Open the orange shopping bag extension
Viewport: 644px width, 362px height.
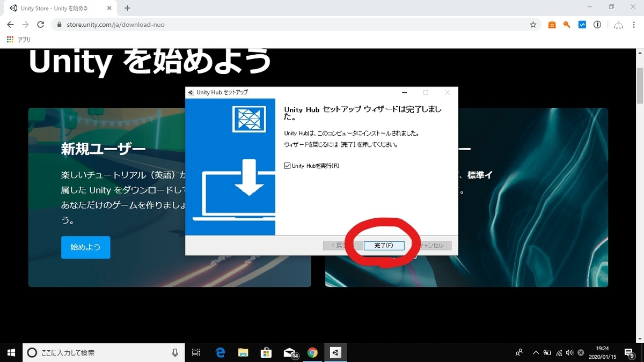[x=552, y=25]
